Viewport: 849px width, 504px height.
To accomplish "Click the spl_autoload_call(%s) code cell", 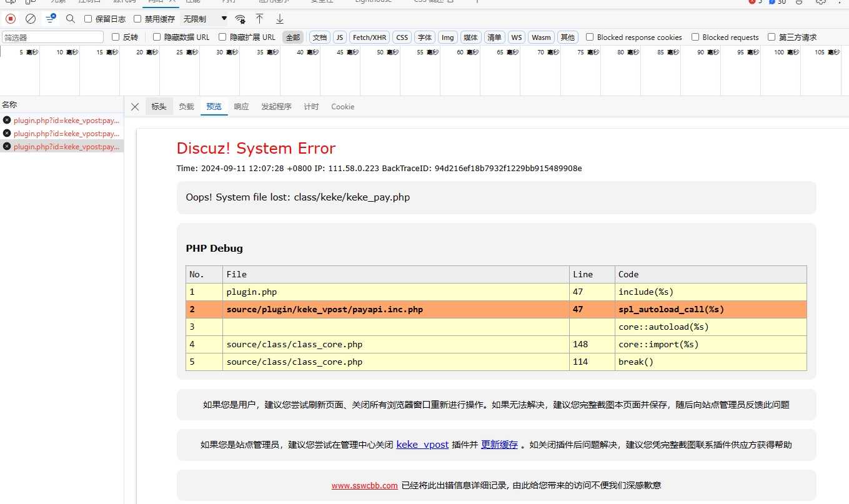I will pyautogui.click(x=710, y=309).
